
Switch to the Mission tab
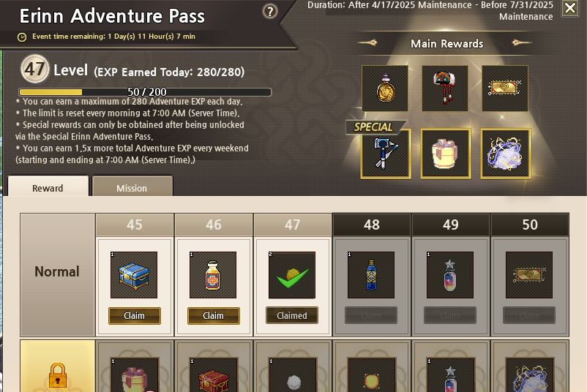132,186
